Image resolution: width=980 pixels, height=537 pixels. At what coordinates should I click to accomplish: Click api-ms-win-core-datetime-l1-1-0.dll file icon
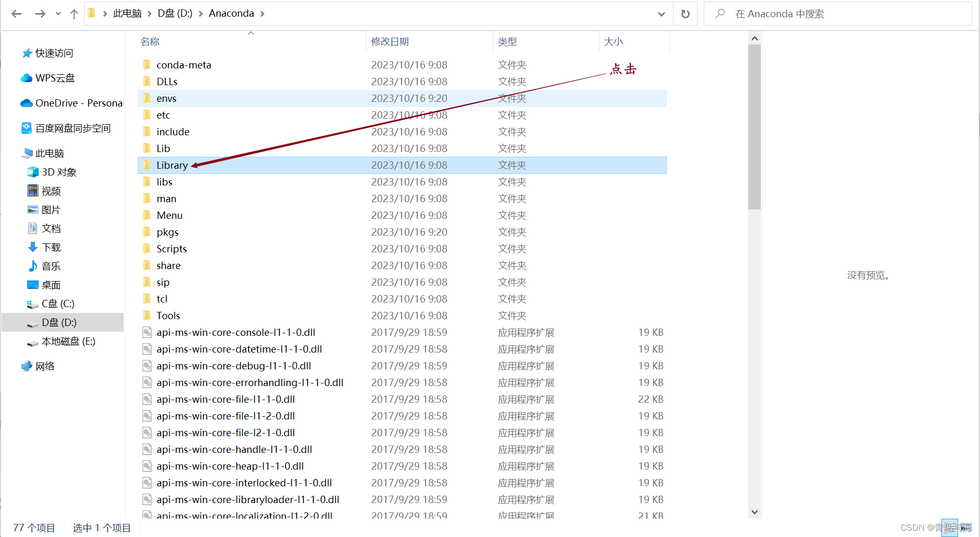pyautogui.click(x=147, y=349)
